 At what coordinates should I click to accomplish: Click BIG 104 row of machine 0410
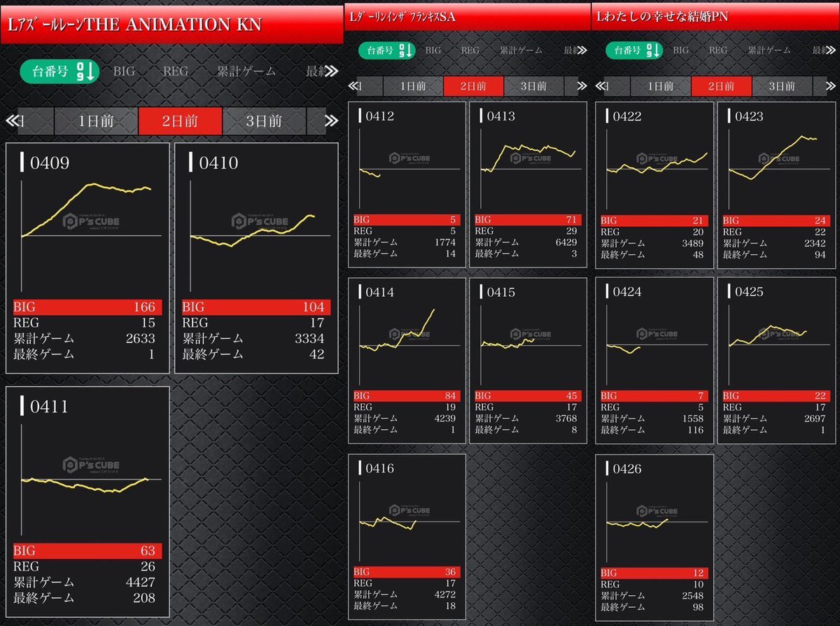pyautogui.click(x=256, y=307)
